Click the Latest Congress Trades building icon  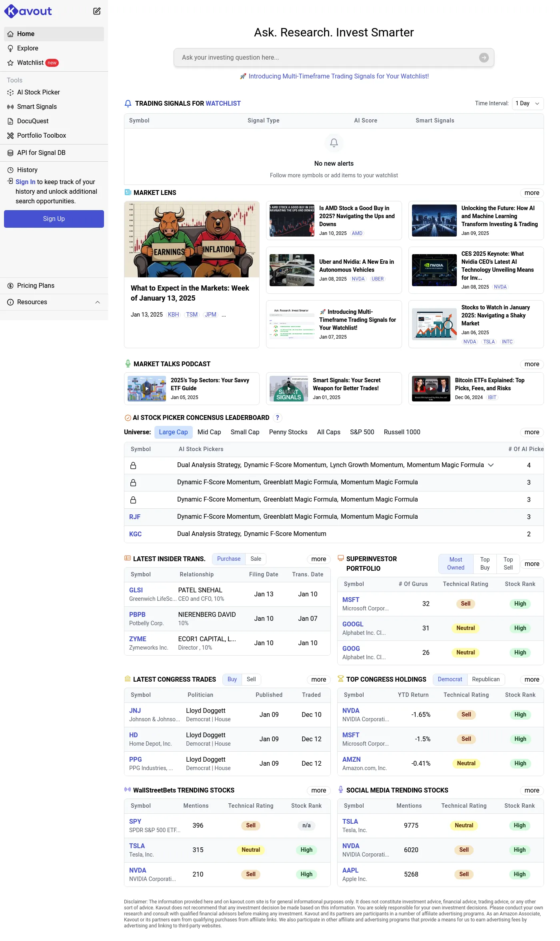pyautogui.click(x=128, y=679)
